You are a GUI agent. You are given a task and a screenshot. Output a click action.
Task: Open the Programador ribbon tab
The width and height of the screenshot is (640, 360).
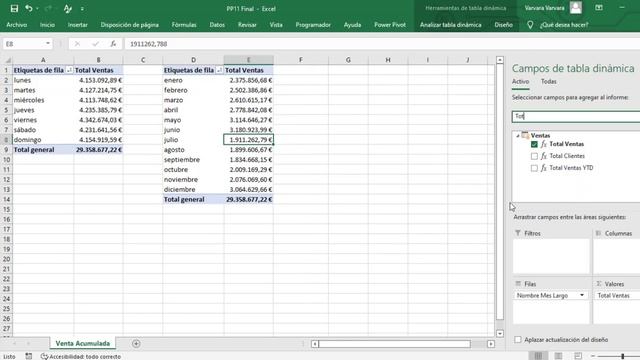(x=313, y=25)
